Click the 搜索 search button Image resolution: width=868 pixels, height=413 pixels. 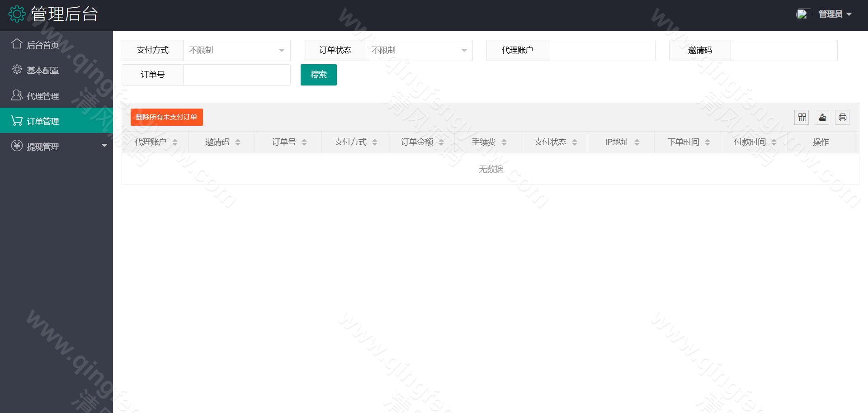pos(318,75)
